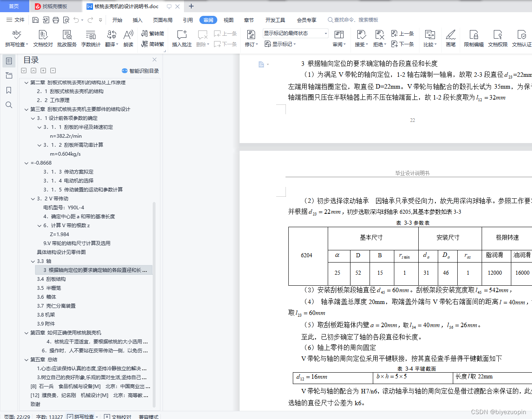
Task: Click 插入批注 to add a comment
Action: click(182, 39)
